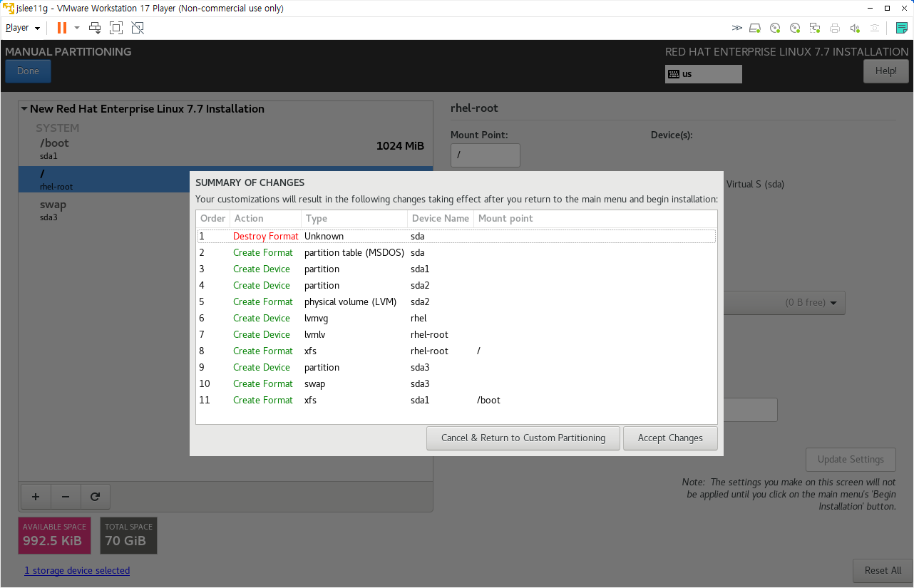The width and height of the screenshot is (914, 588).
Task: Click the Help! button
Action: (885, 71)
